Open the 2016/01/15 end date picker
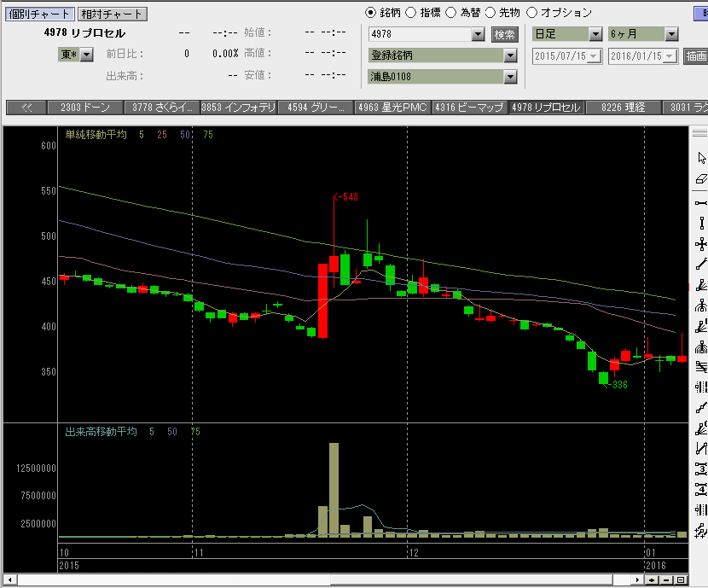 pyautogui.click(x=670, y=56)
